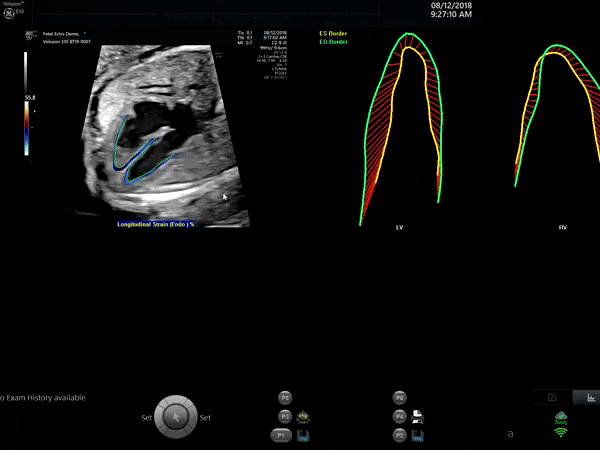This screenshot has width=600, height=450.
Task: Click the 08/12/2018 system date
Action: [451, 5]
